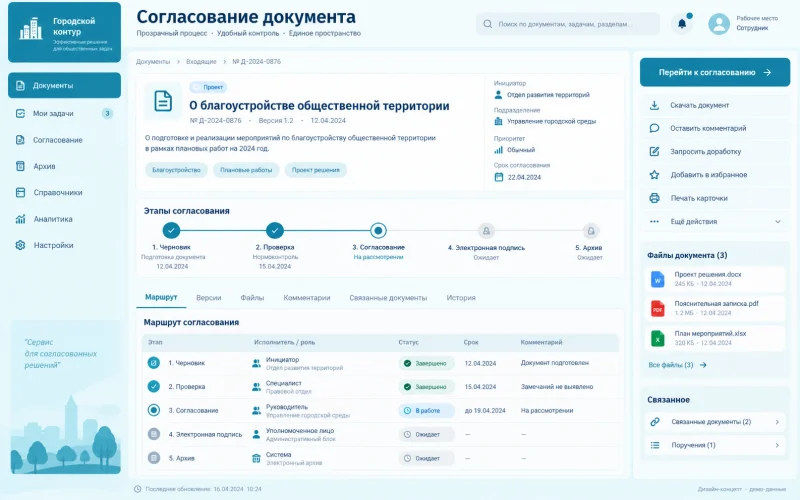Click the Проект status badge above title
This screenshot has height=500, width=800.
(208, 87)
